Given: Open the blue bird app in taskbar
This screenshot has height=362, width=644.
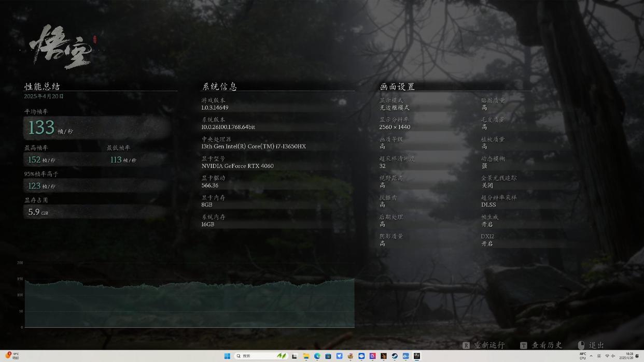Looking at the screenshot, I should [x=339, y=356].
